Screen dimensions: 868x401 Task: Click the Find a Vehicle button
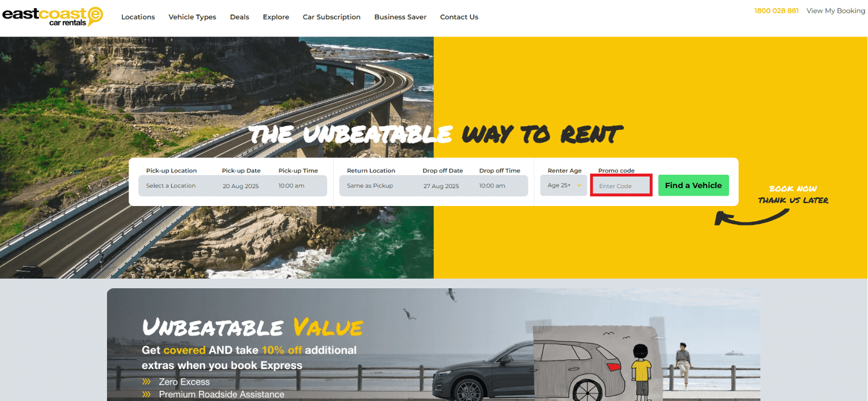[x=693, y=185]
